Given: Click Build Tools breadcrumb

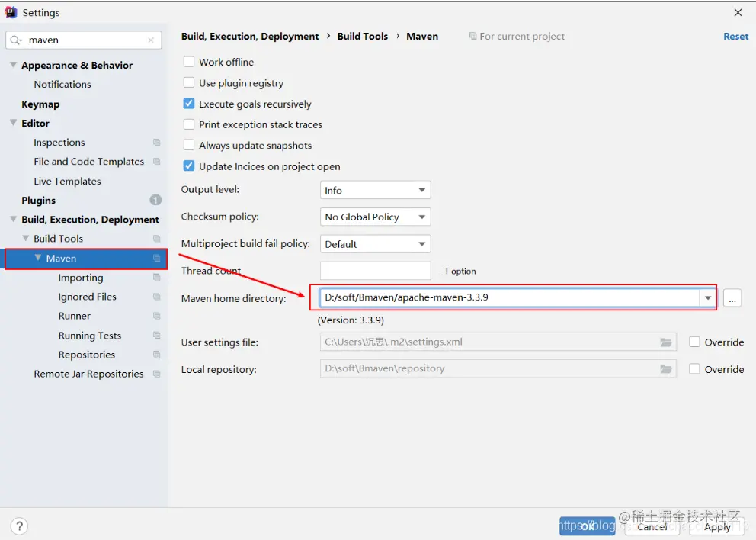Looking at the screenshot, I should tap(363, 36).
